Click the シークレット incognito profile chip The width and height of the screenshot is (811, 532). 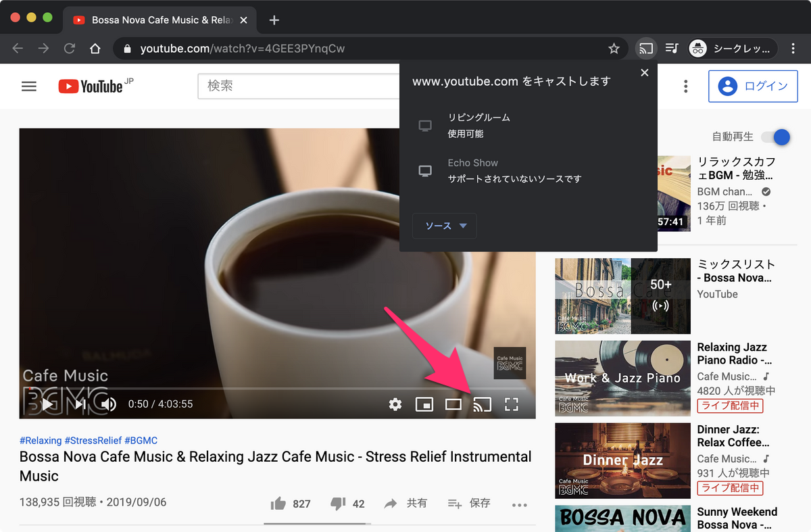733,48
